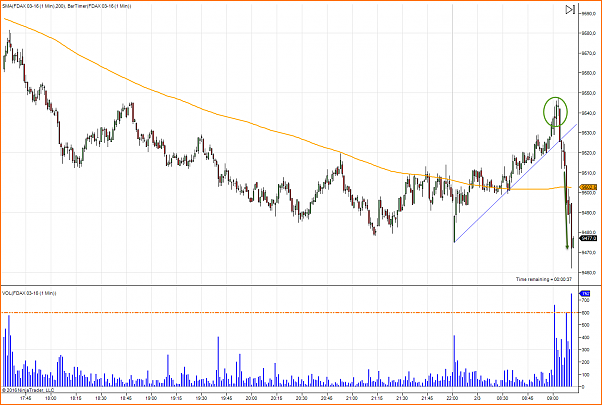Image resolution: width=602 pixels, height=405 pixels.
Task: Click the NinjaTrader, LLC copyright text
Action: tap(28, 390)
